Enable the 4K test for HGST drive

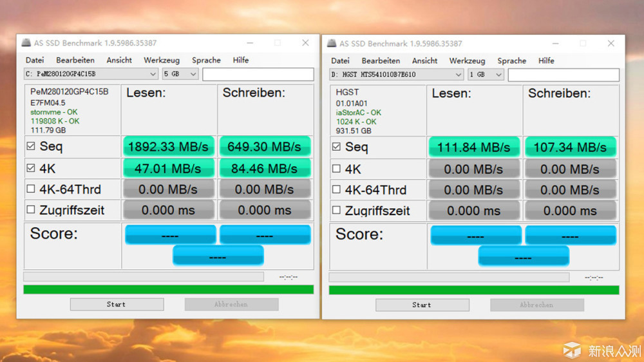click(x=336, y=169)
